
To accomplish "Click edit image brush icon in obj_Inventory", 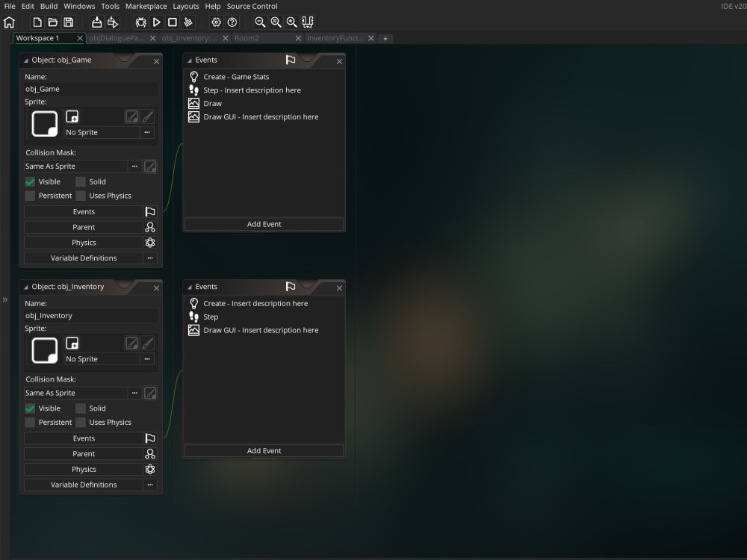I will pos(148,343).
